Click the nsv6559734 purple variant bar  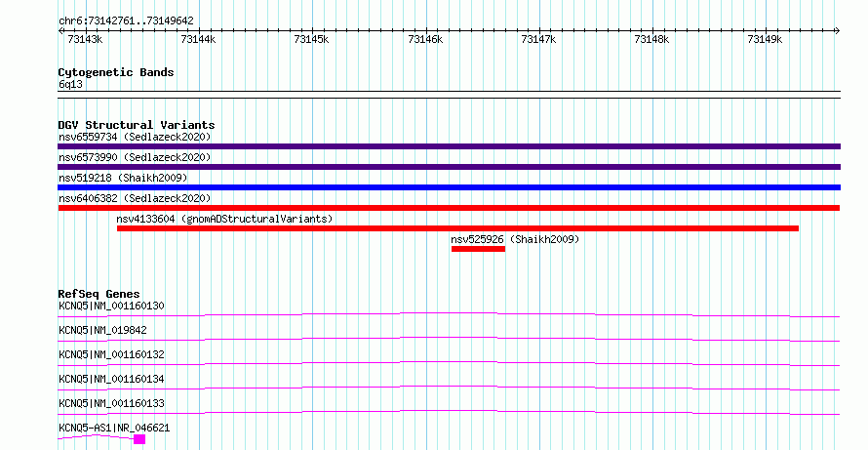coord(449,146)
